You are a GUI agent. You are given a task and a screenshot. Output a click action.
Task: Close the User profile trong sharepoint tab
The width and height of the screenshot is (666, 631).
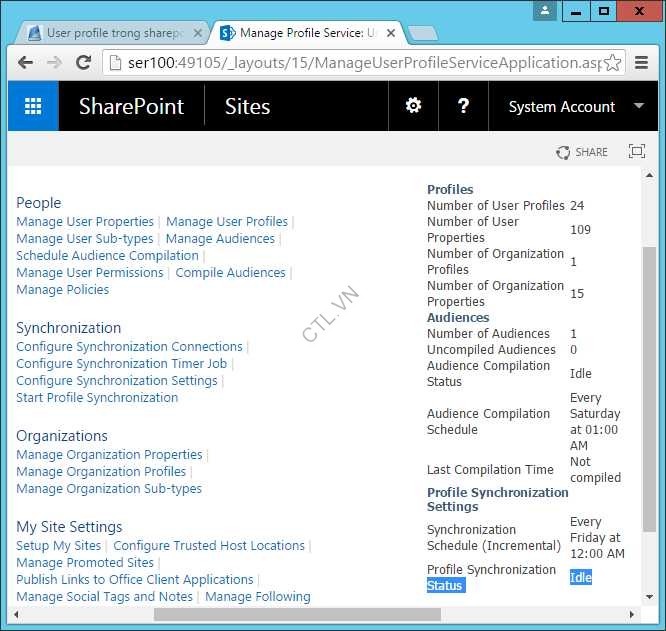[x=198, y=33]
